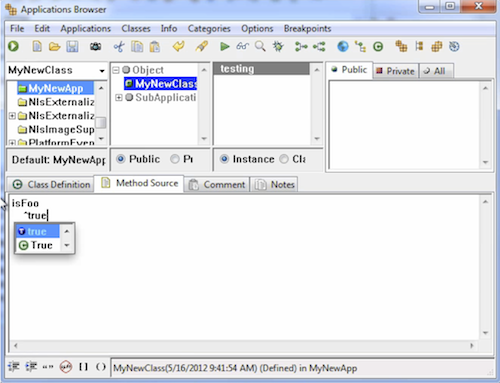Click the green play Execute icon
This screenshot has height=383, width=500.
tap(225, 46)
